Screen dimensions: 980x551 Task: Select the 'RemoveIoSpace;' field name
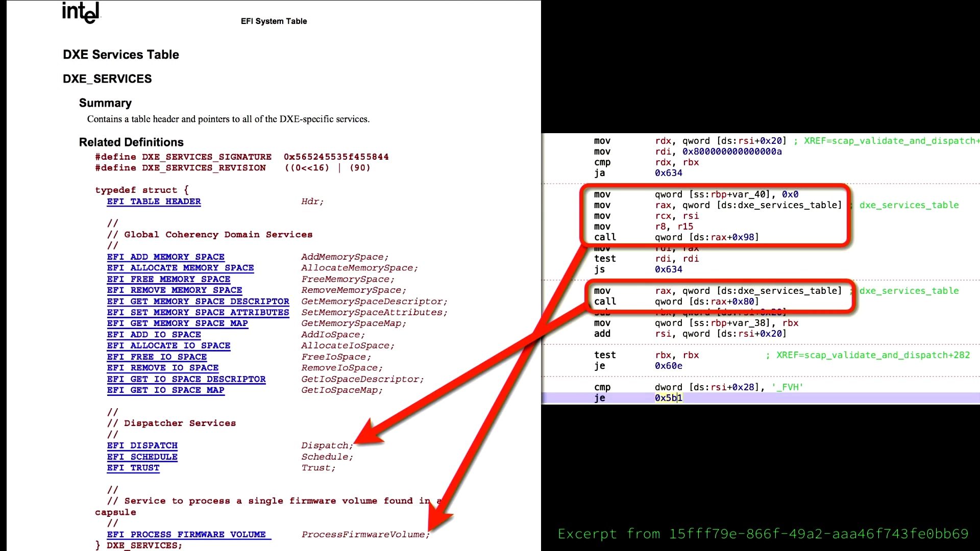coord(342,368)
